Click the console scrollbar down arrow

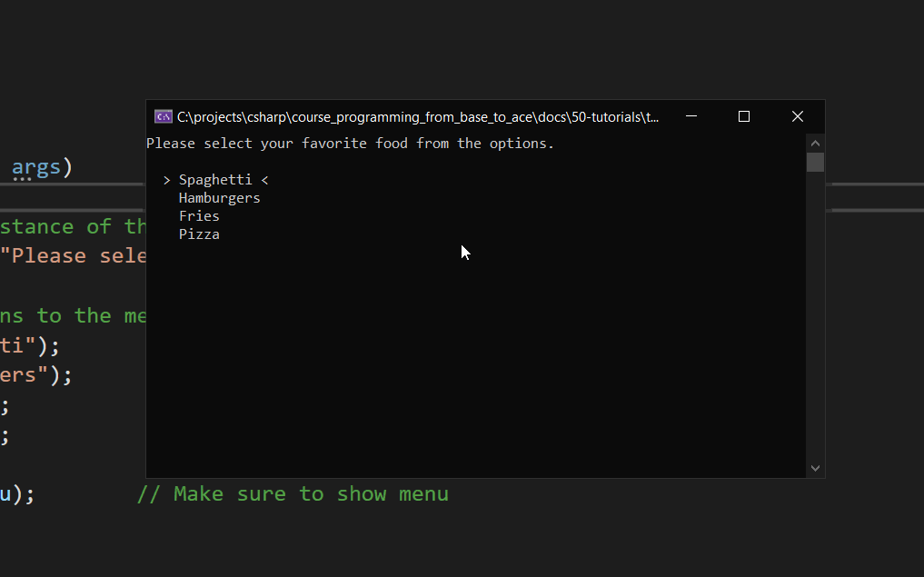coord(815,468)
